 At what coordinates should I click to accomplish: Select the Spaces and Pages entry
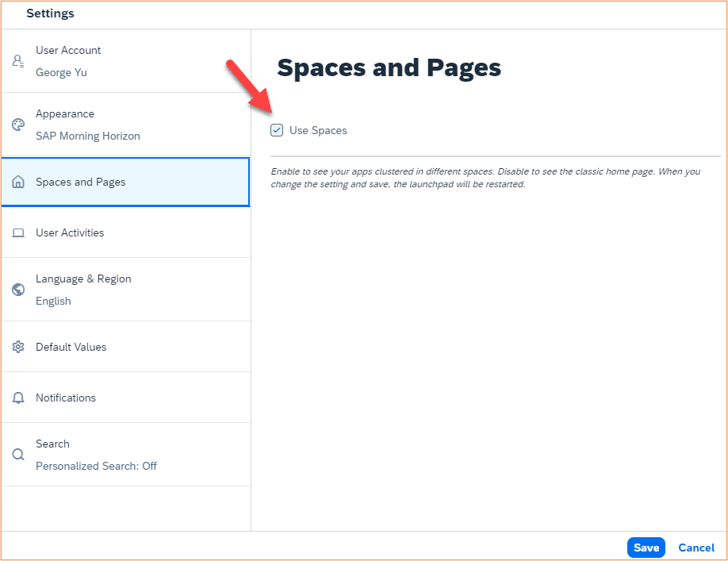(126, 182)
